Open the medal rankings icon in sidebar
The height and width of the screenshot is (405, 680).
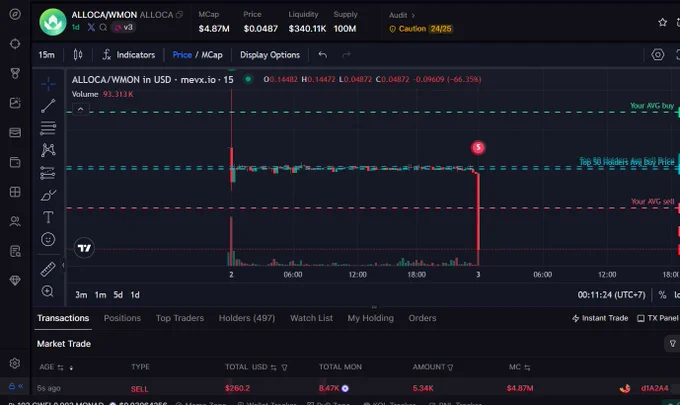tap(15, 73)
